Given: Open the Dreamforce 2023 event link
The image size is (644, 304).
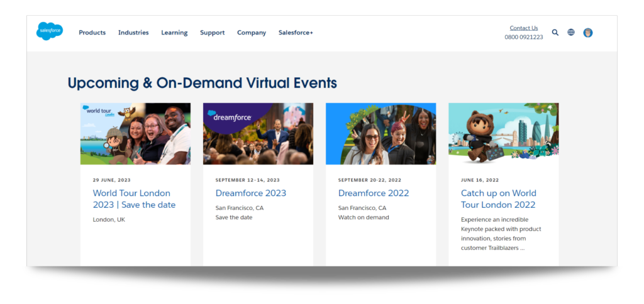Looking at the screenshot, I should pos(250,193).
